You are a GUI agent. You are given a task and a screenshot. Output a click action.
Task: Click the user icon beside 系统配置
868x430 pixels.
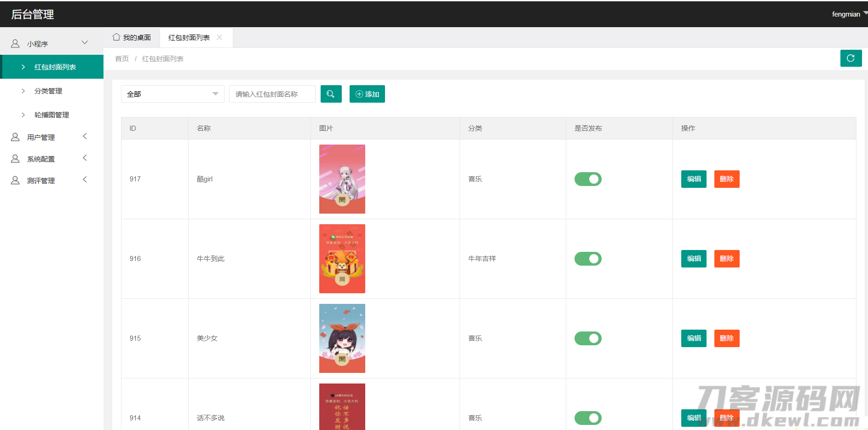(15, 159)
